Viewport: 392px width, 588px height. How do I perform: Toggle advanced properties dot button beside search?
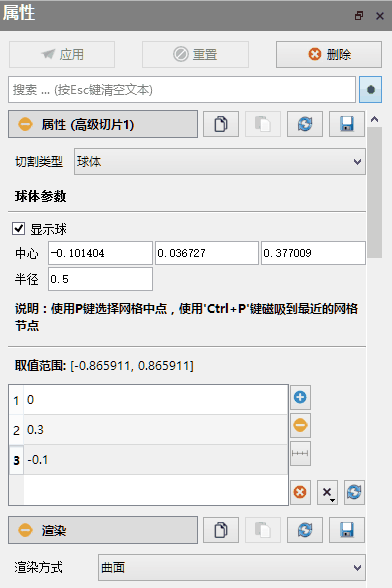tap(371, 90)
